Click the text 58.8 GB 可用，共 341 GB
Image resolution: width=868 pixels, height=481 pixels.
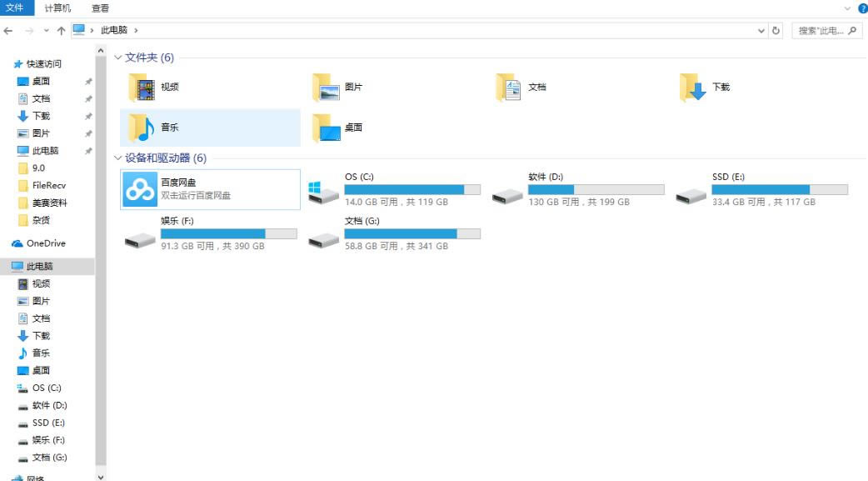(x=397, y=246)
